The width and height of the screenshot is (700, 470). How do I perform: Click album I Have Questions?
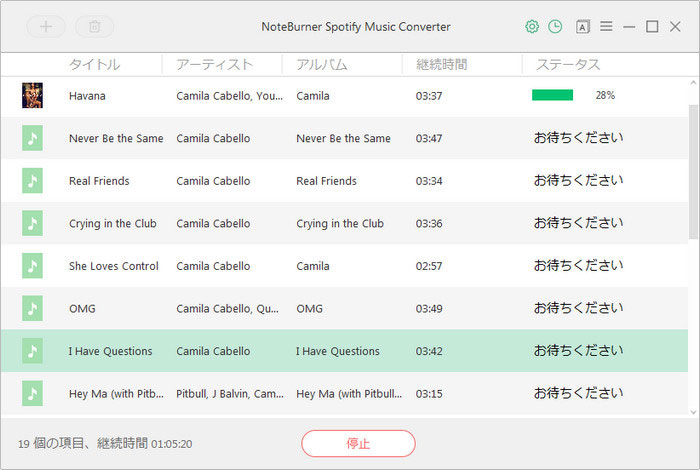tap(338, 351)
